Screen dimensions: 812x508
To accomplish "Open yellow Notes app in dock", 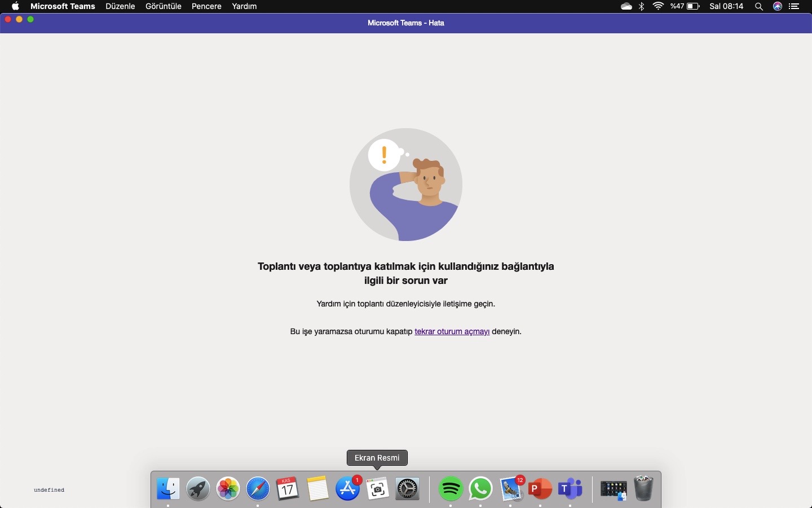I will click(x=318, y=489).
